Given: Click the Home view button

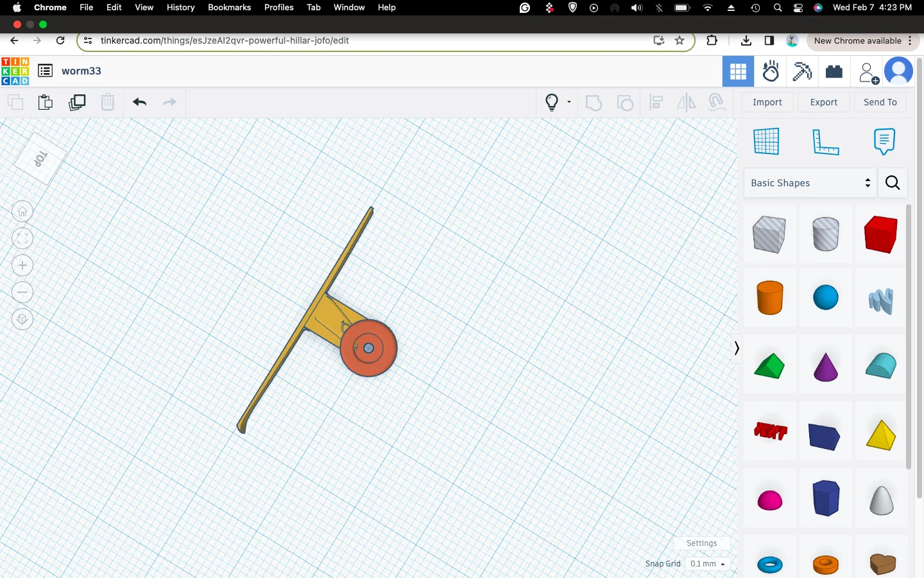Looking at the screenshot, I should [x=22, y=211].
